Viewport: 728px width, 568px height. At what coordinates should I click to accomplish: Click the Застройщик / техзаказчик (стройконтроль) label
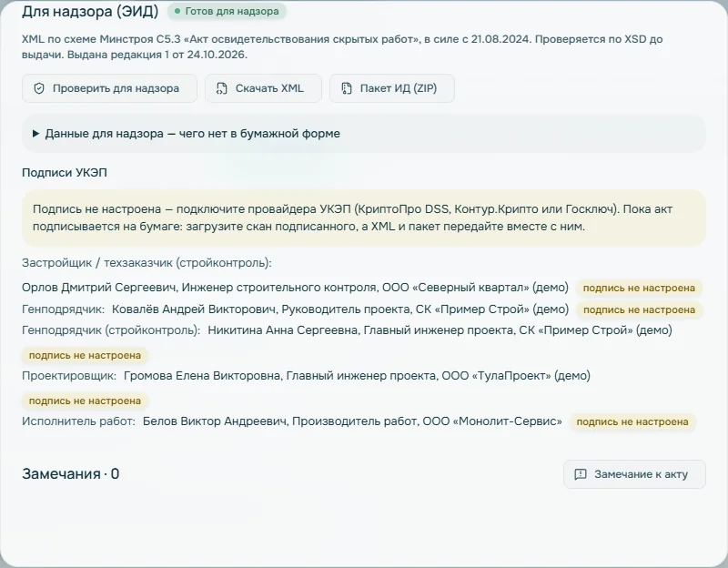[x=147, y=263]
